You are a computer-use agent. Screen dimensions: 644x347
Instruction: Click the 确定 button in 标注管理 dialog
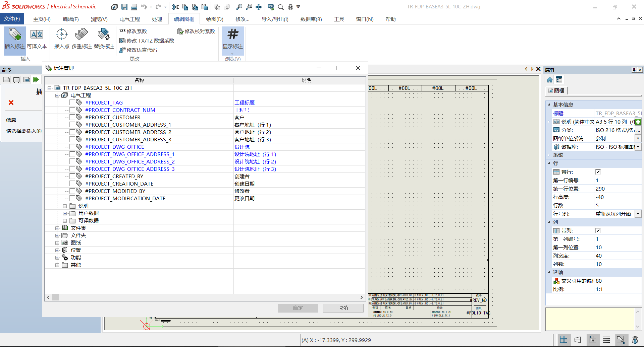(x=298, y=308)
